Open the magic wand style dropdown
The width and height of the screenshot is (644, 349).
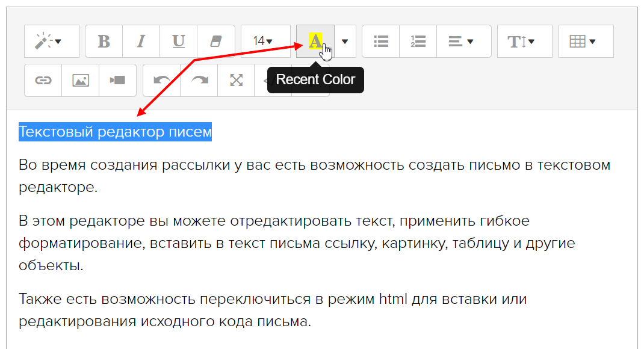coord(51,42)
